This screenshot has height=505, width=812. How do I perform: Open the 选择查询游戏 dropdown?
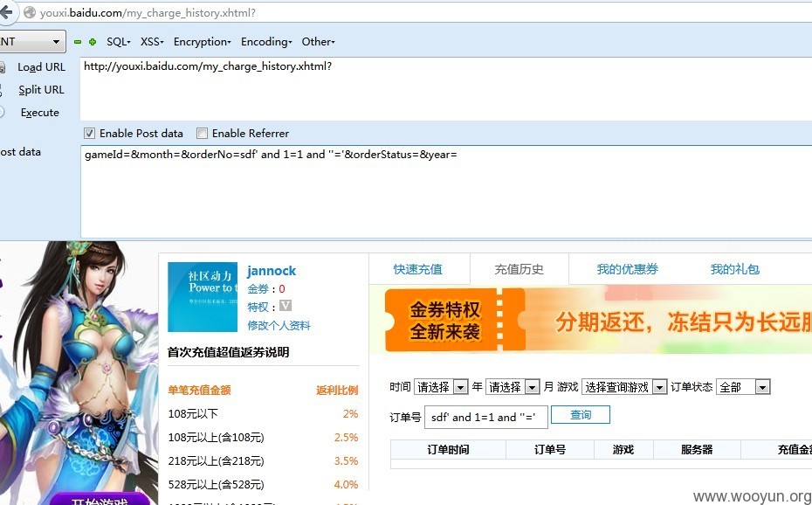click(x=623, y=387)
